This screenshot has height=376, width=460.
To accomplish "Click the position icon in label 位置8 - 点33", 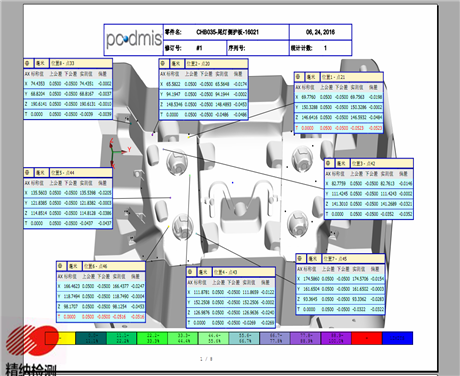I will [x=28, y=63].
